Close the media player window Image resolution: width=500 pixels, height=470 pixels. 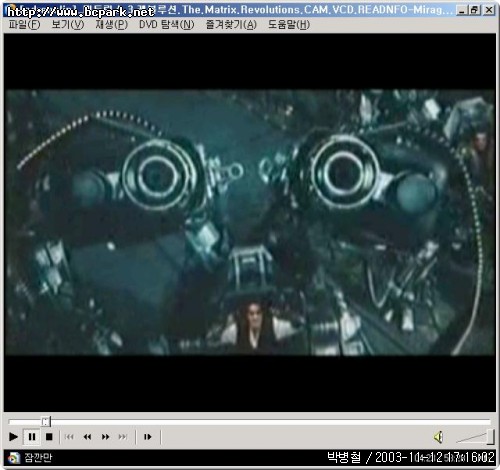tap(489, 10)
